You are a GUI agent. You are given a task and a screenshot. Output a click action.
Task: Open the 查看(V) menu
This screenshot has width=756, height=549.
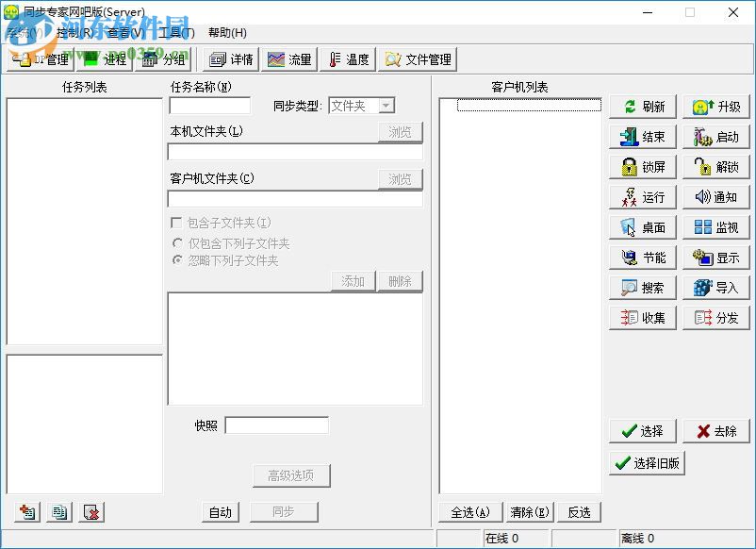click(126, 32)
